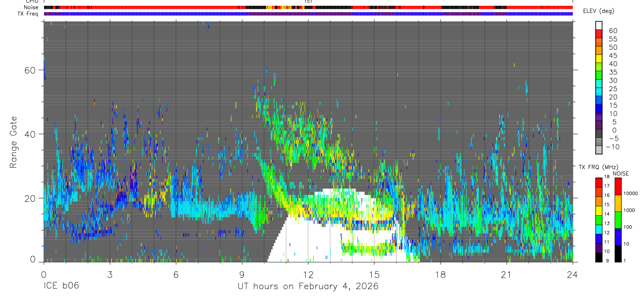
Task: Pick the ELEV swatch between 55 and 60
Action: click(599, 34)
